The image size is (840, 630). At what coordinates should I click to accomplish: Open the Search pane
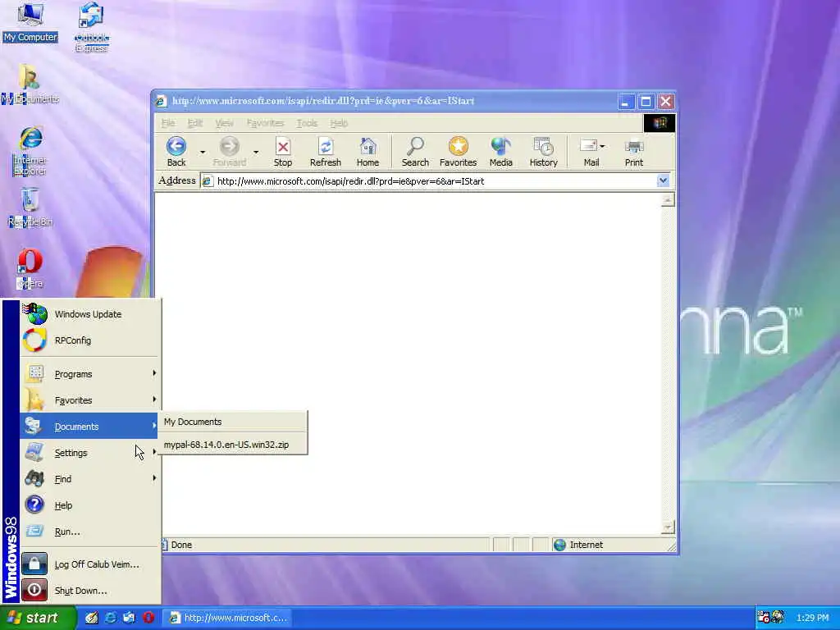[415, 152]
